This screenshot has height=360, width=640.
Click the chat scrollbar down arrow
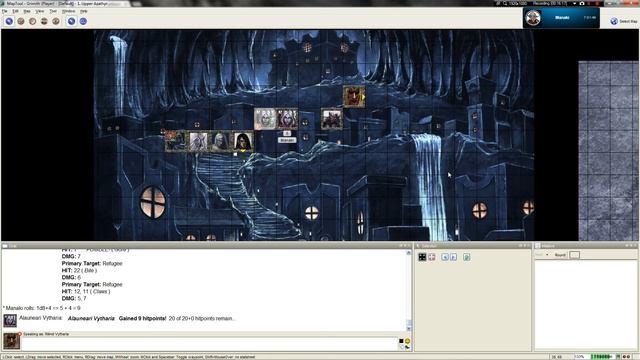[x=409, y=328]
